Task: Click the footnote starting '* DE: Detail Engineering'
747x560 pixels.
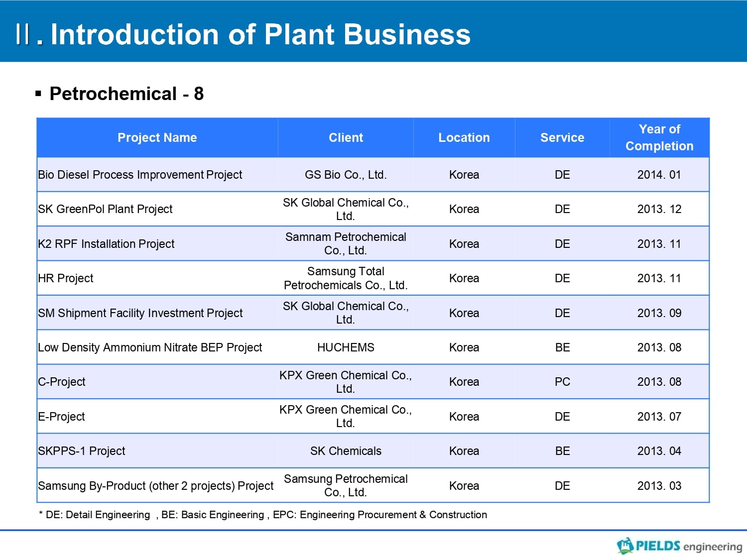Action: pyautogui.click(x=263, y=515)
